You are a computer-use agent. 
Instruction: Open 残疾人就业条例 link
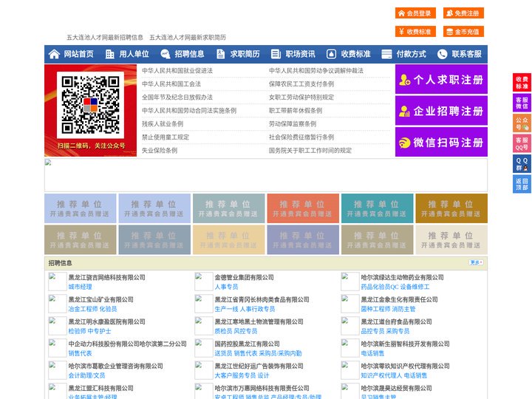163,124
